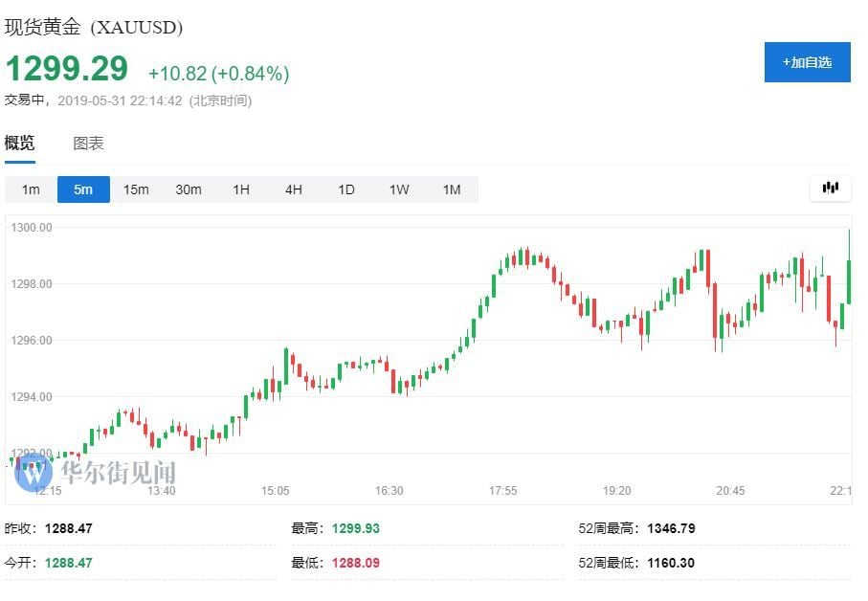The image size is (868, 601).
Task: Click the 1296.00 price axis label
Action: click(32, 341)
